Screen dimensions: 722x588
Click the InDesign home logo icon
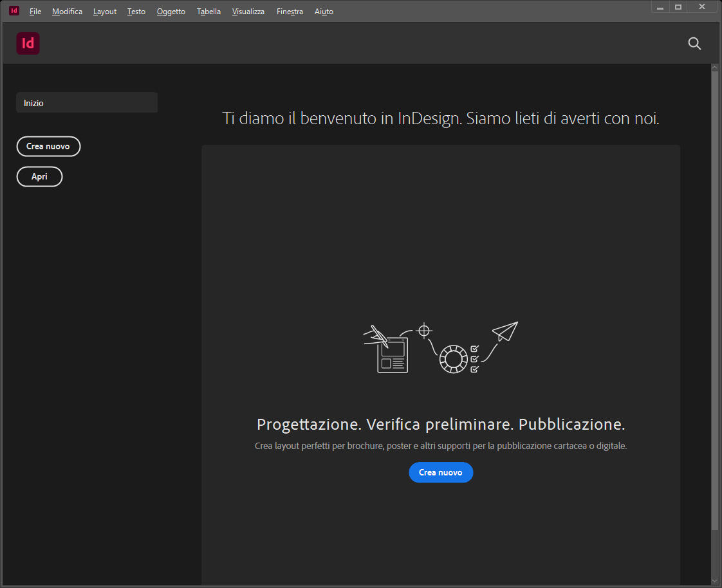[x=28, y=43]
